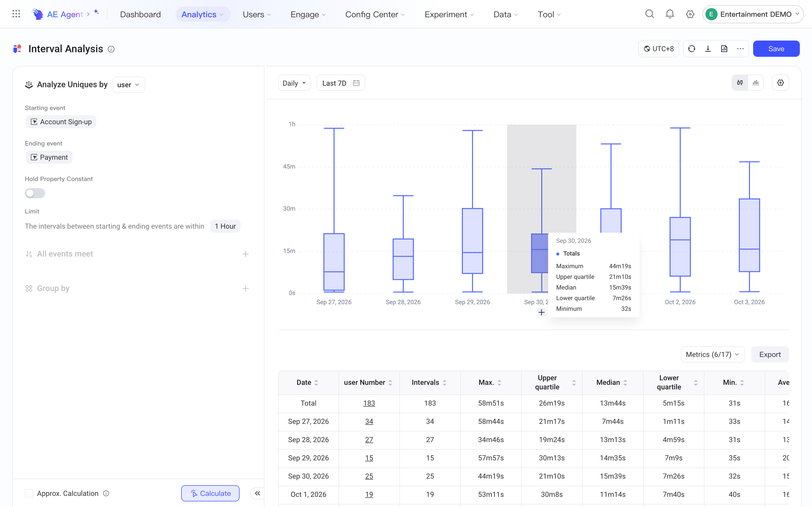Image resolution: width=812 pixels, height=507 pixels.
Task: Click the download icon in toolbar
Action: 708,49
